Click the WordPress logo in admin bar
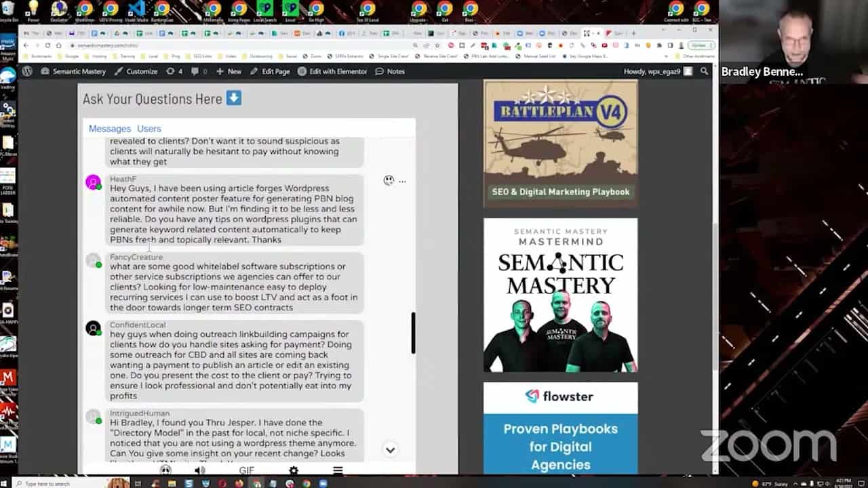Image resolution: width=868 pixels, height=488 pixels. click(27, 71)
